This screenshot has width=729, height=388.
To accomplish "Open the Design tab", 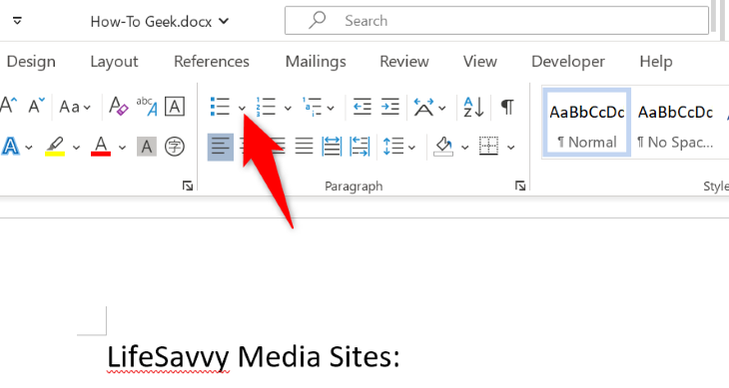I will pos(31,62).
